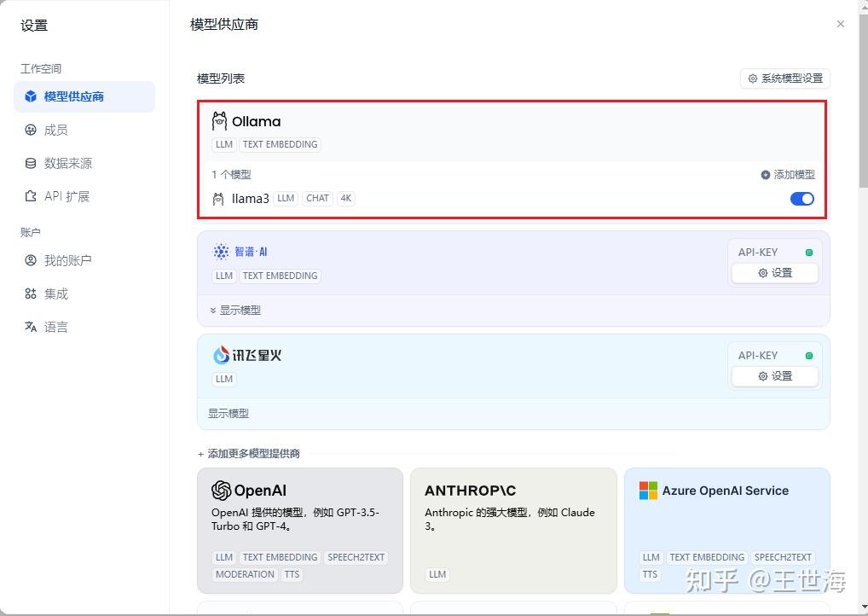Open 系统模型设置 dialog
Image resolution: width=868 pixels, height=616 pixels.
(784, 78)
